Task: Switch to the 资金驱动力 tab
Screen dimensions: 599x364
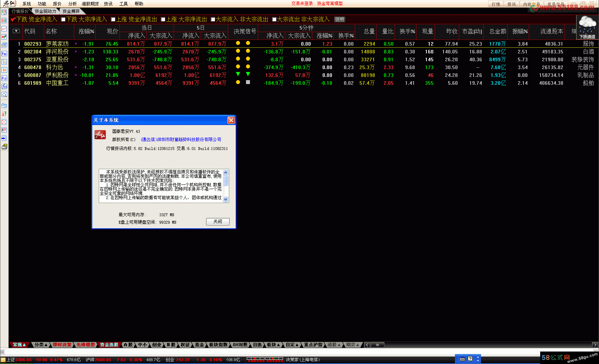Action: tap(45, 11)
